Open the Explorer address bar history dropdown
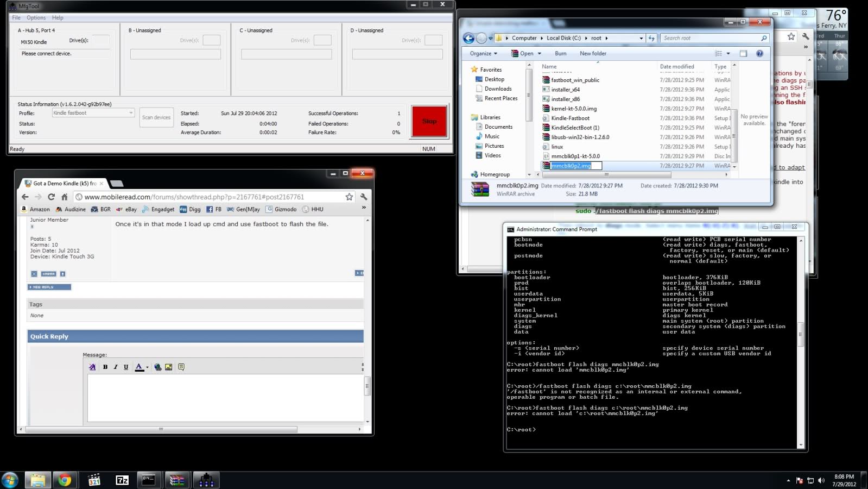 [641, 38]
